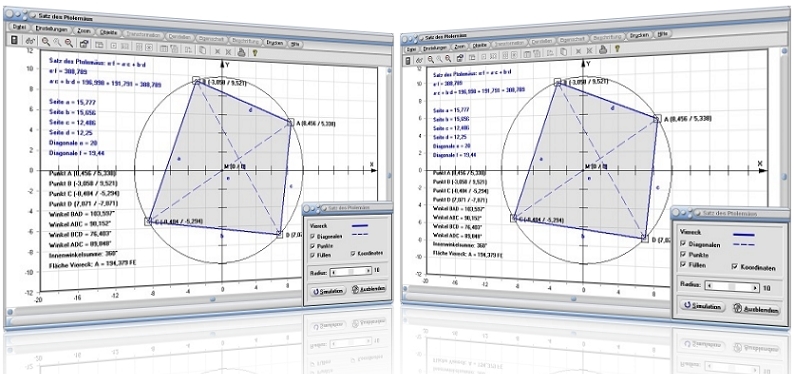This screenshot has height=374, width=794.
Task: Click Simulation button in left control panel
Action: tap(329, 291)
